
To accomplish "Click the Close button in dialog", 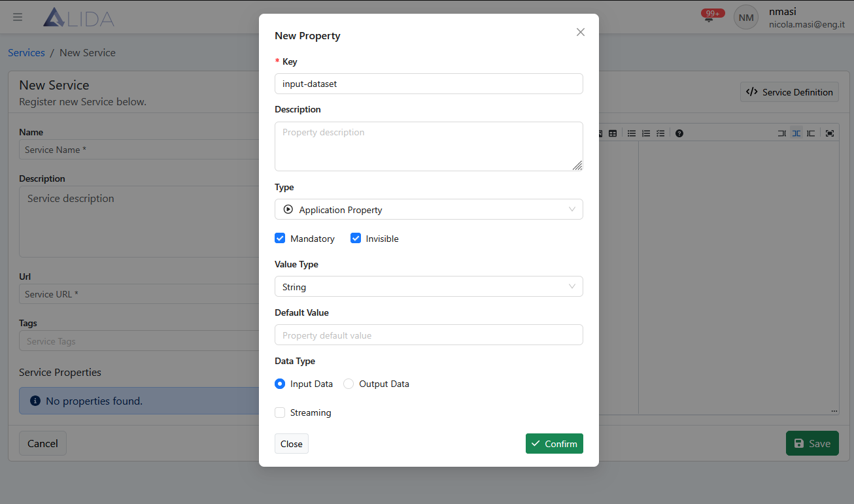I will (291, 444).
